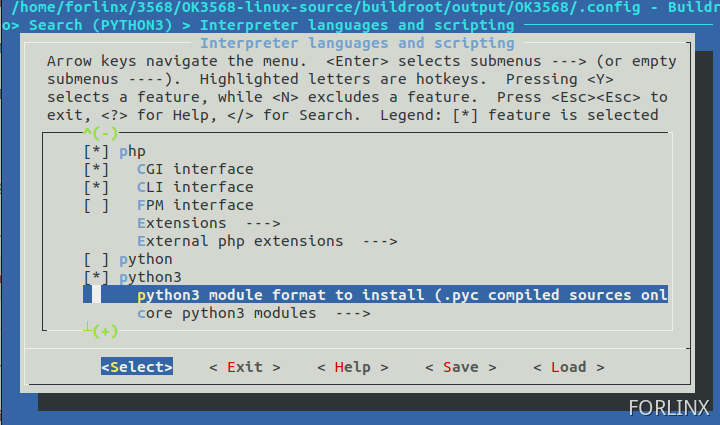Disable the CGI interface checkbox
The image size is (720, 425).
tap(96, 169)
